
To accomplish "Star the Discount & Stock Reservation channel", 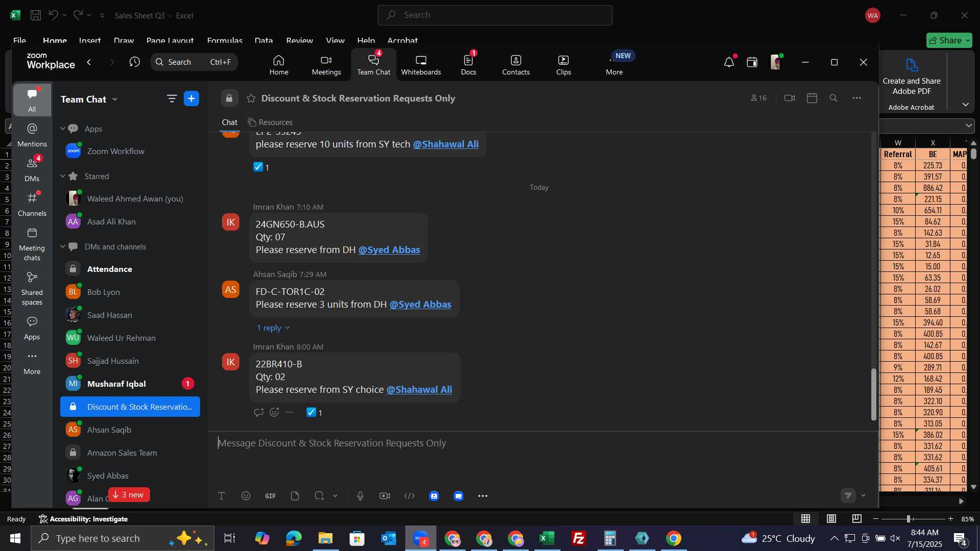I will [x=251, y=98].
